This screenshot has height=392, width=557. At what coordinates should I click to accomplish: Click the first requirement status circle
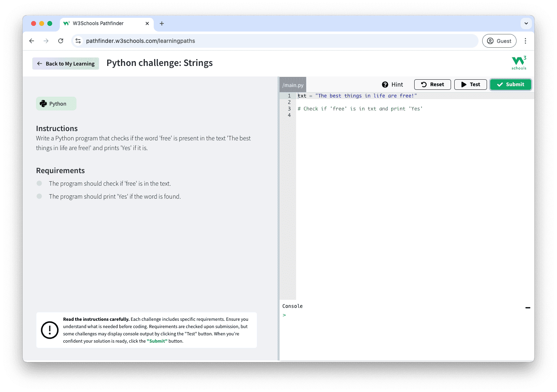[x=39, y=183]
